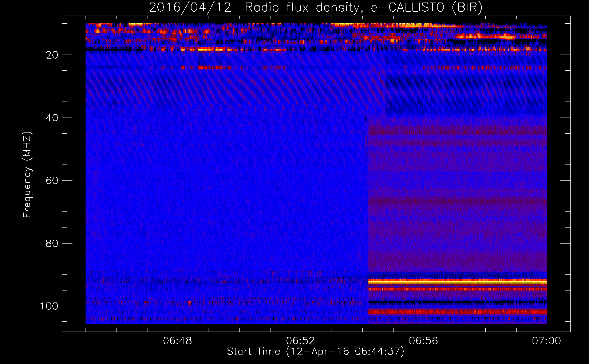Click the 40 MHz frequency label
Screen dimensions: 589x364
[x=52, y=118]
